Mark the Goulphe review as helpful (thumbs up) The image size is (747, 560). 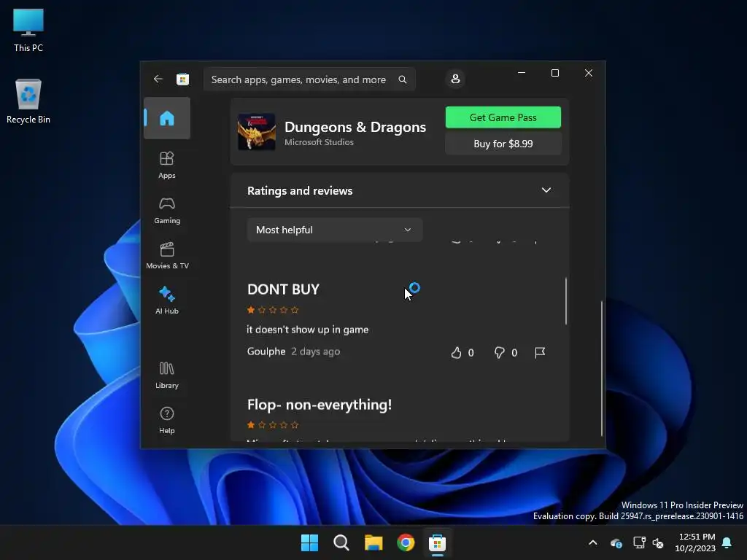(x=457, y=352)
